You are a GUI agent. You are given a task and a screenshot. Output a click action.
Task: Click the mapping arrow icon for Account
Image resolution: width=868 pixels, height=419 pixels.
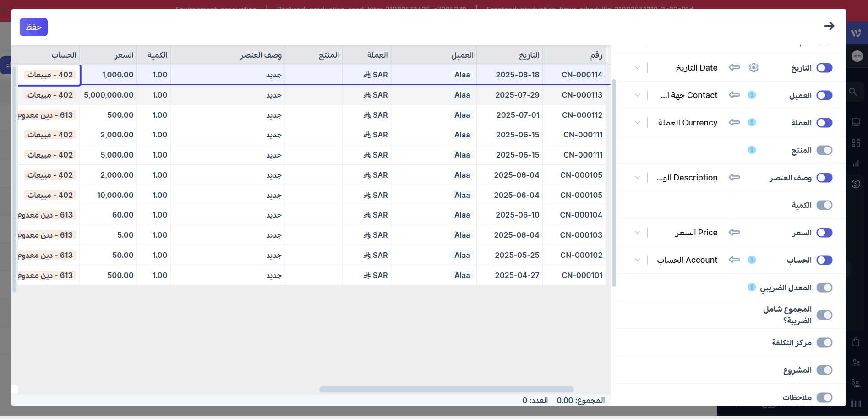(734, 260)
